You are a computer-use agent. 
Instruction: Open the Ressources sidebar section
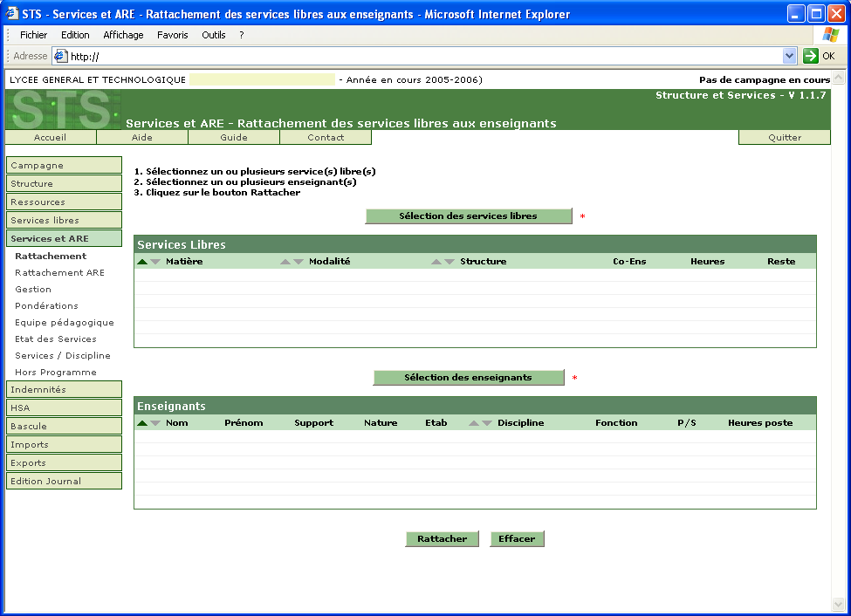pyautogui.click(x=64, y=202)
